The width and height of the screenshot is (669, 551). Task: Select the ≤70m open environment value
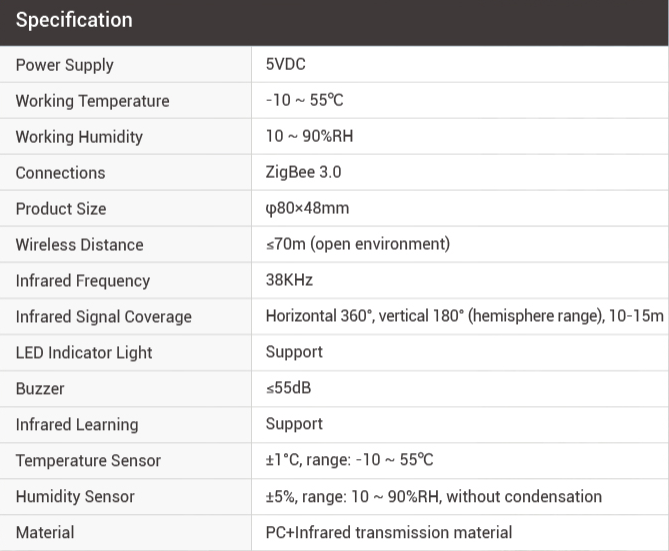[358, 245]
